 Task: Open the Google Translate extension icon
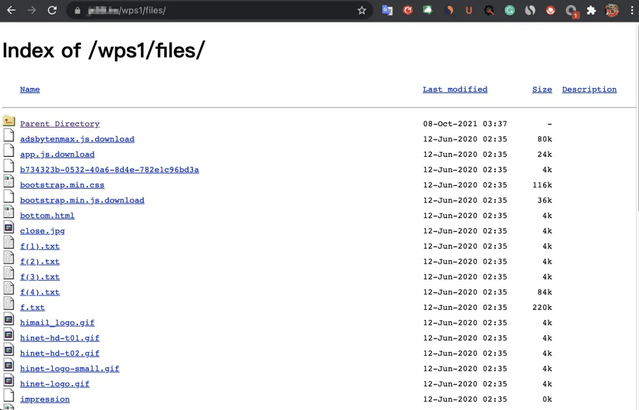(x=387, y=11)
